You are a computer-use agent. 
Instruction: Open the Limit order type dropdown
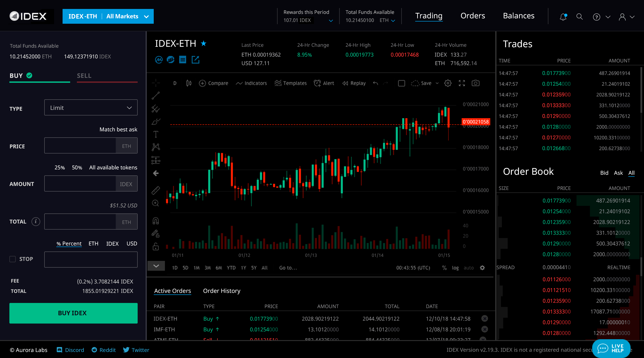pos(91,108)
